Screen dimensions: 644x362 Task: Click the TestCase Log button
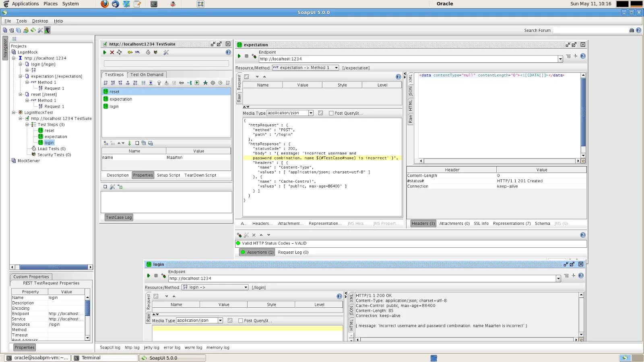click(x=119, y=218)
